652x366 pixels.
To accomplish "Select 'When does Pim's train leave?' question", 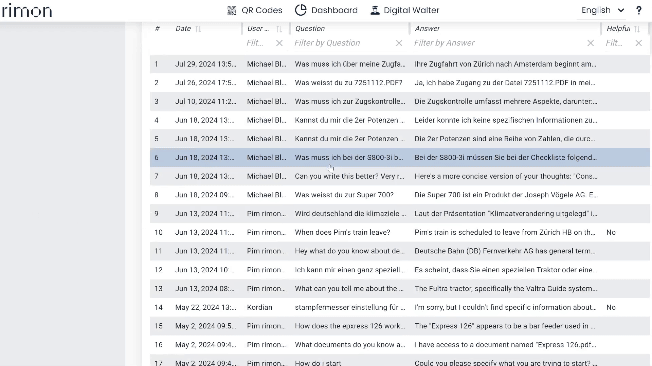I will 342,232.
